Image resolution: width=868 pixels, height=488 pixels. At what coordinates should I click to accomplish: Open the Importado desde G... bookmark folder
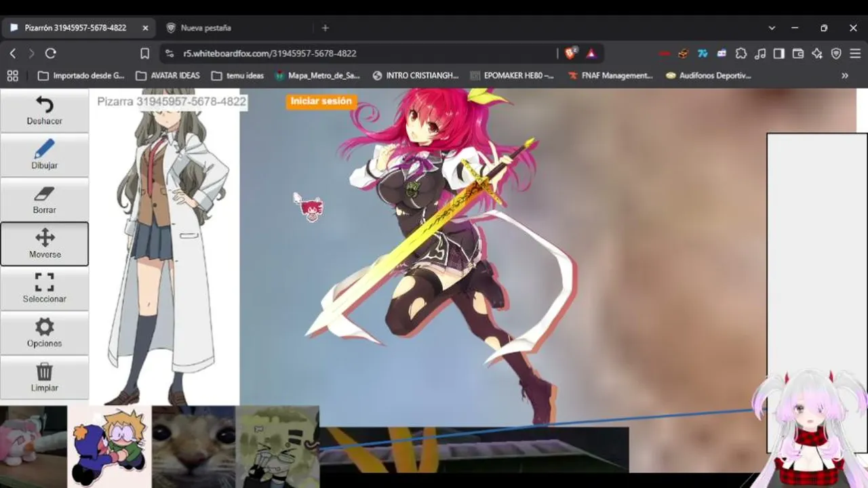(81, 76)
